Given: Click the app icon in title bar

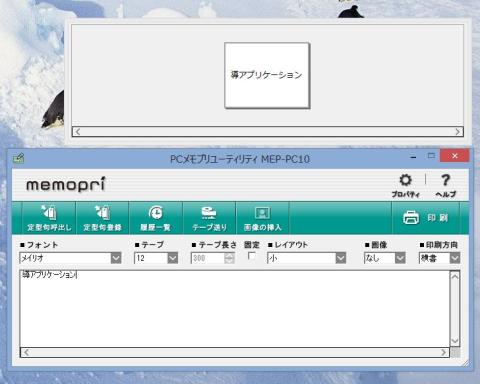Looking at the screenshot, I should click(19, 158).
